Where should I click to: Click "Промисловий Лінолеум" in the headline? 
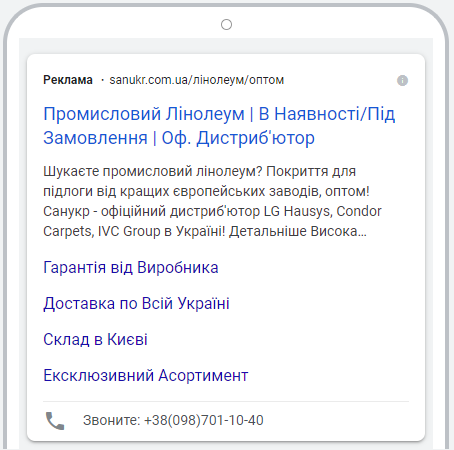[144, 114]
